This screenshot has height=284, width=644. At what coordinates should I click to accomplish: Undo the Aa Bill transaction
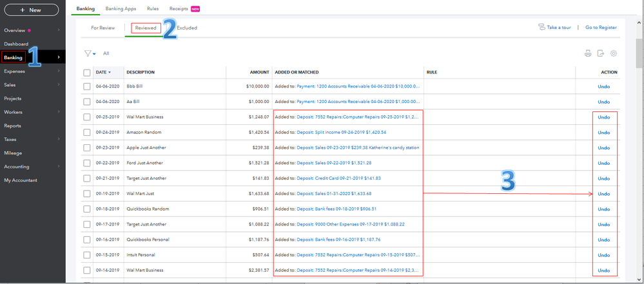tap(604, 102)
